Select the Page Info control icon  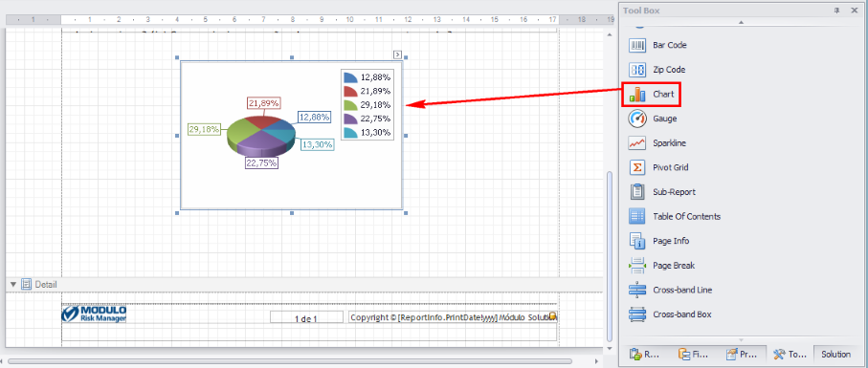637,241
